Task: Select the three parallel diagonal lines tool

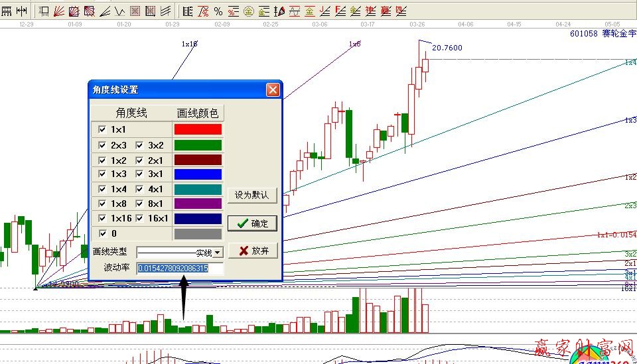Action: (166, 11)
